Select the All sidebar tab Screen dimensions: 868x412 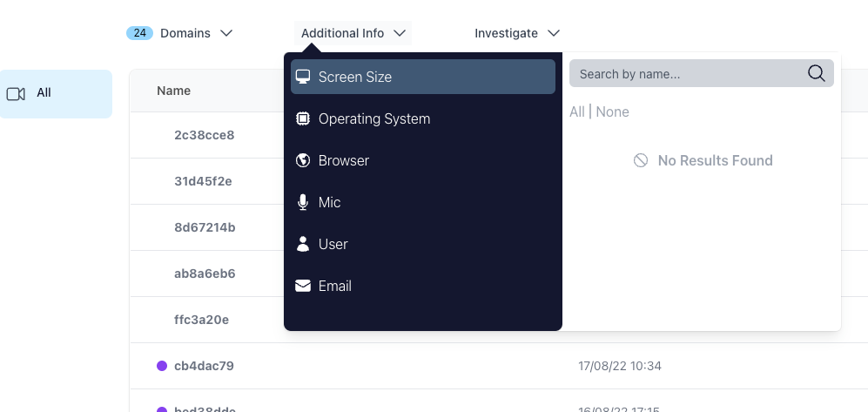point(56,93)
